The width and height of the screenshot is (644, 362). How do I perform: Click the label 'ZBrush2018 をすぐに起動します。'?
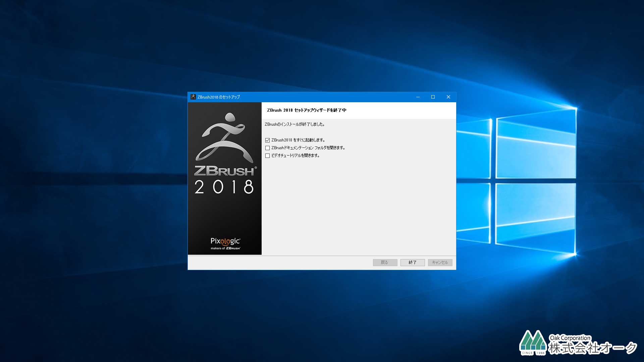(x=298, y=140)
